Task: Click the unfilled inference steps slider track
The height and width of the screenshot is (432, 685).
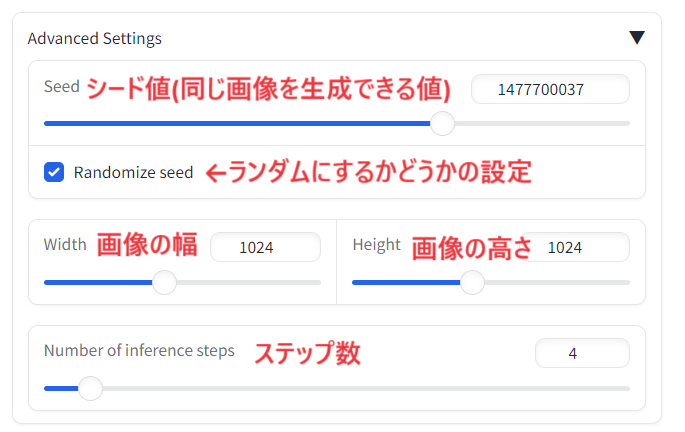Action: [x=366, y=388]
